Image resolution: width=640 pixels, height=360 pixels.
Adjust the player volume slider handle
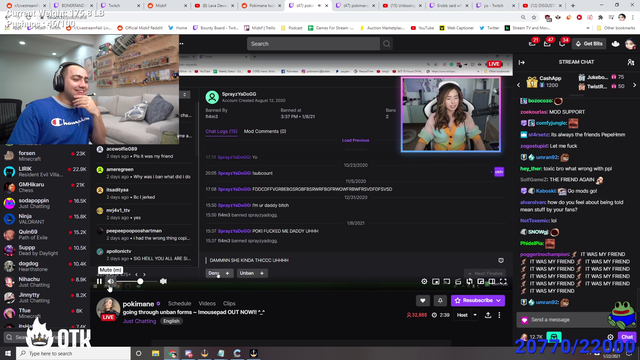tap(140, 281)
